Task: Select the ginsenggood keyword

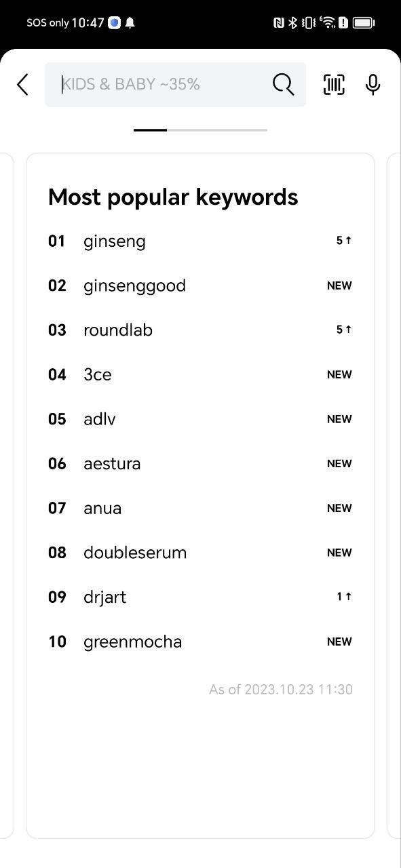Action: 134,285
